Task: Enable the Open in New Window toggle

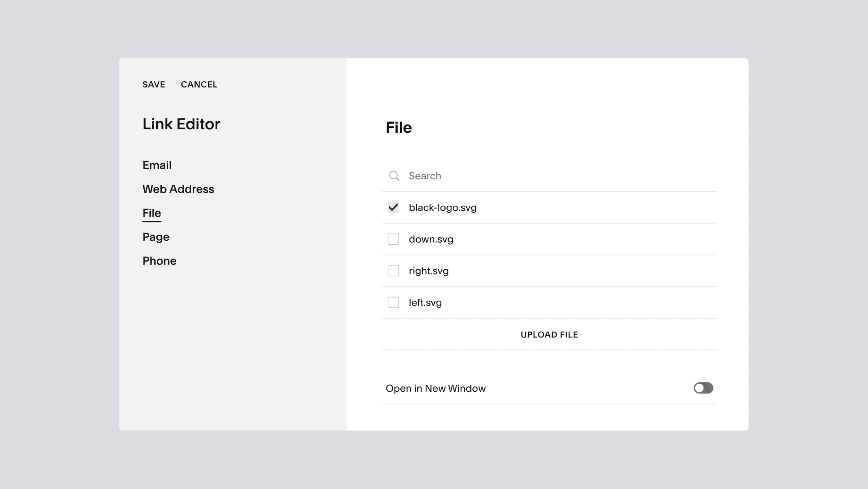Action: (703, 388)
